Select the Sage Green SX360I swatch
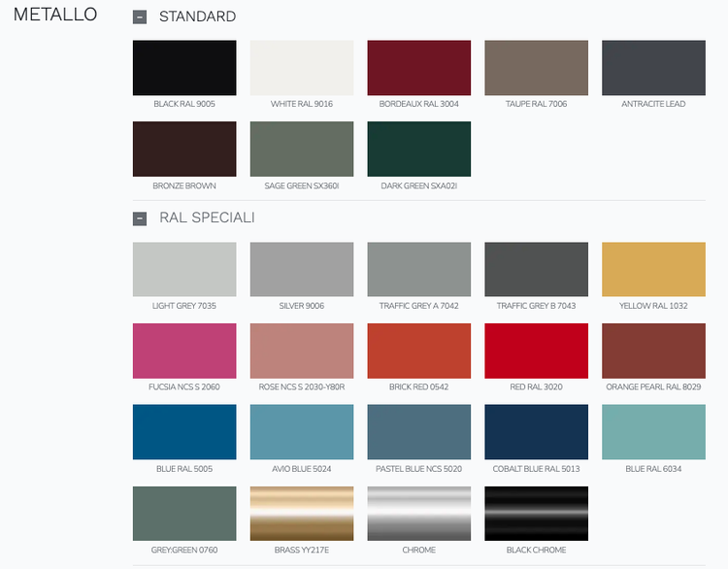 tap(302, 150)
